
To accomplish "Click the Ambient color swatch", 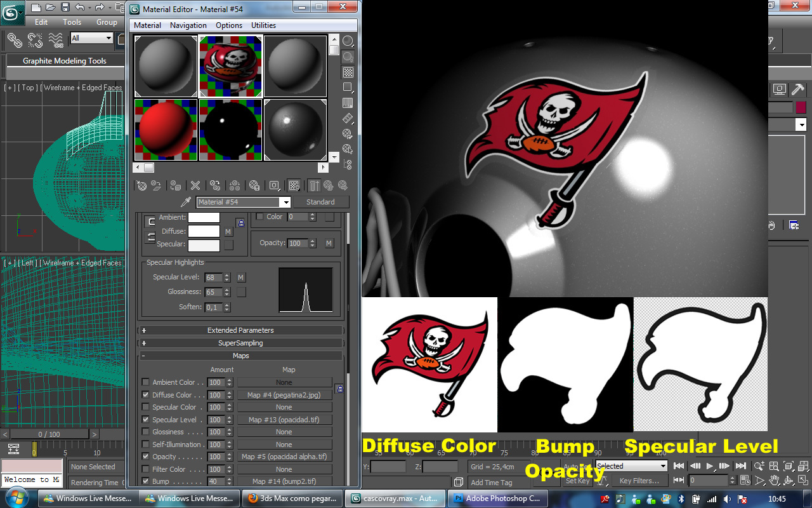I will point(204,217).
